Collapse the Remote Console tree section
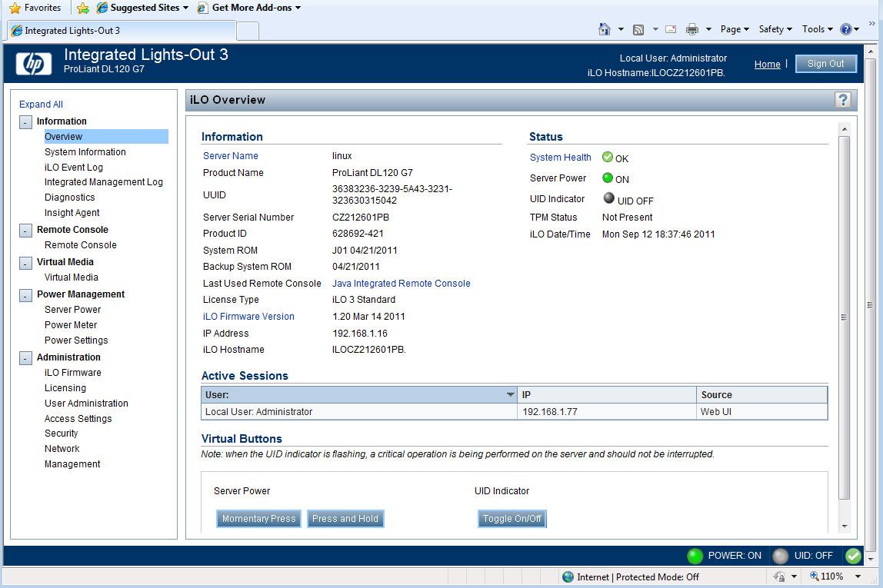Image resolution: width=883 pixels, height=588 pixels. [x=25, y=231]
